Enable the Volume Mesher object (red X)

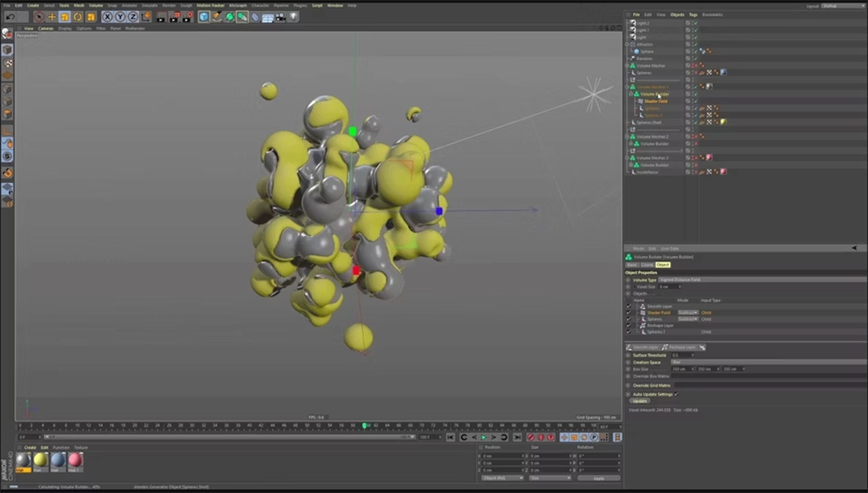tap(695, 66)
